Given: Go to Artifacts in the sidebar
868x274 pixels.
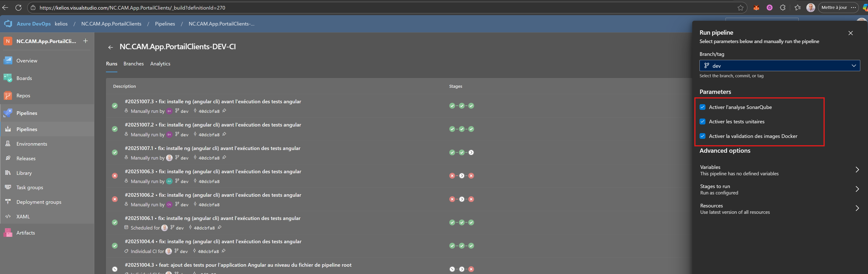Looking at the screenshot, I should [25, 233].
